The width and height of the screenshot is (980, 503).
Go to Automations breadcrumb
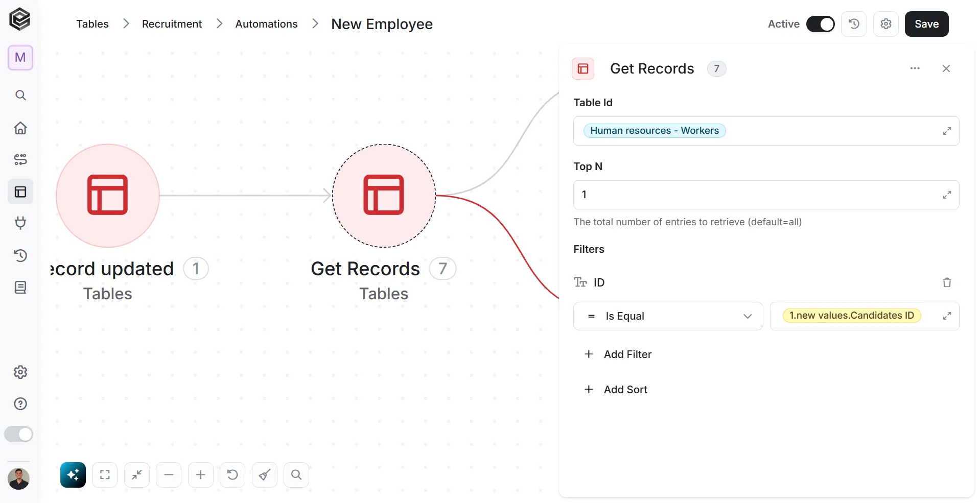point(266,24)
